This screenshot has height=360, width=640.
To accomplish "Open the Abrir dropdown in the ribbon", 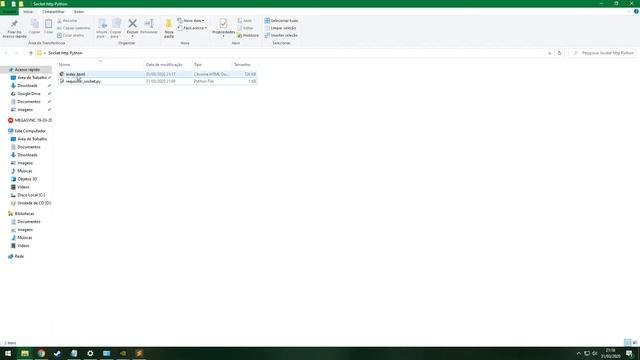I will (x=245, y=20).
